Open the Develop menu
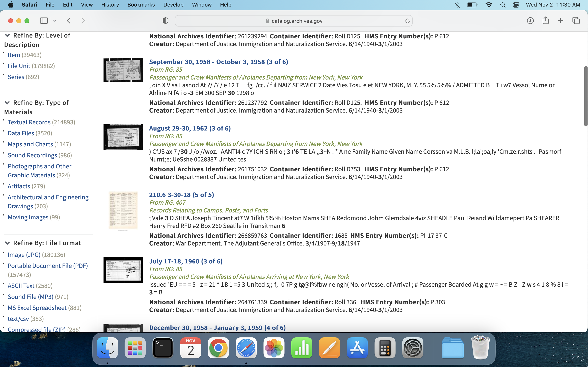588x367 pixels. 173,5
